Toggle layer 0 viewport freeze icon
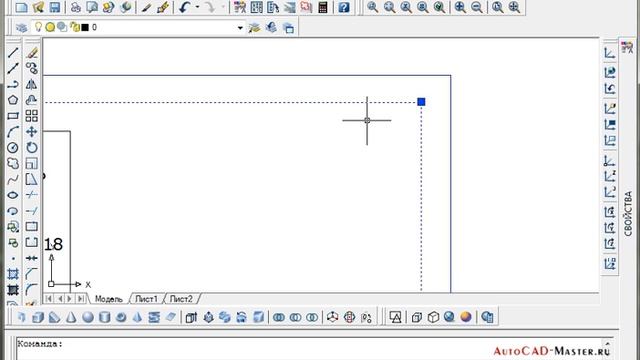 tap(62, 27)
